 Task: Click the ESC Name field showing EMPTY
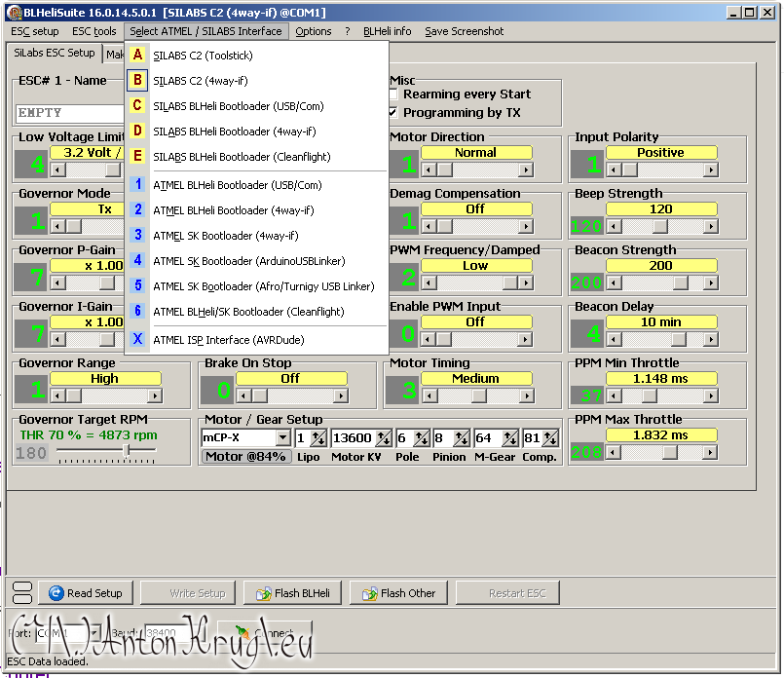70,114
